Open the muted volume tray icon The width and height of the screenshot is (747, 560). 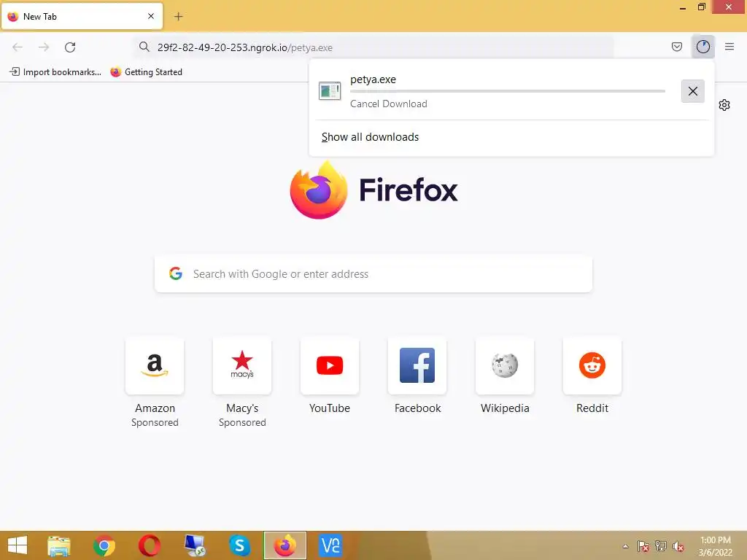tap(678, 546)
